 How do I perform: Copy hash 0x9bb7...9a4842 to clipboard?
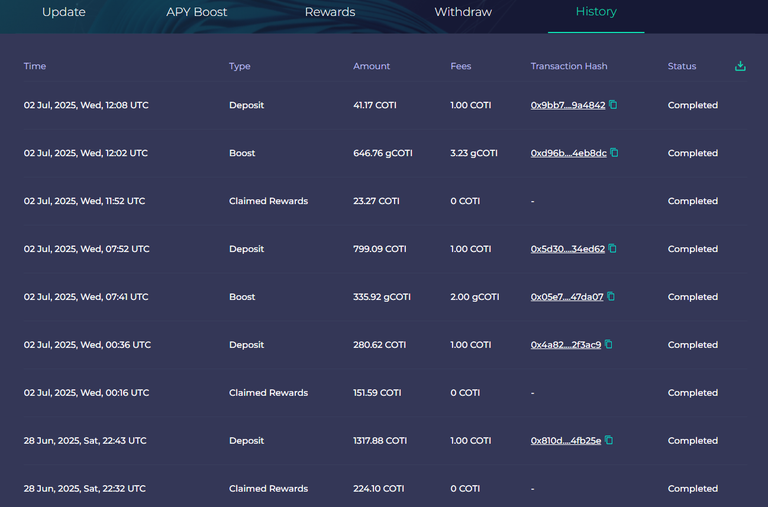pos(613,104)
